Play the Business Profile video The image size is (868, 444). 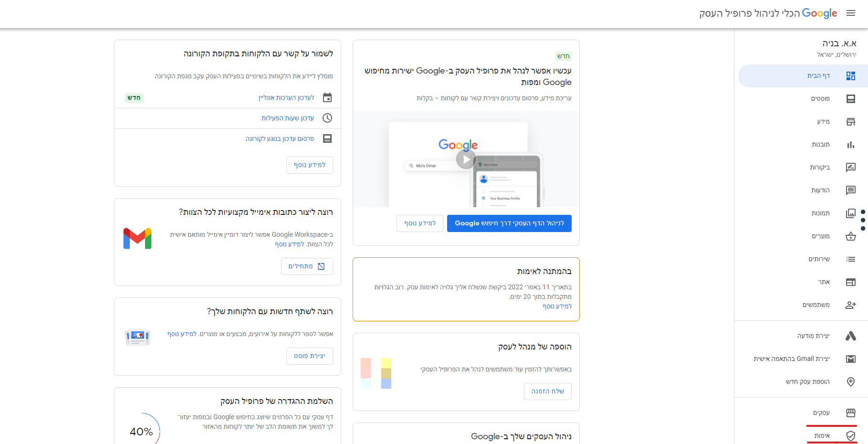click(x=465, y=159)
